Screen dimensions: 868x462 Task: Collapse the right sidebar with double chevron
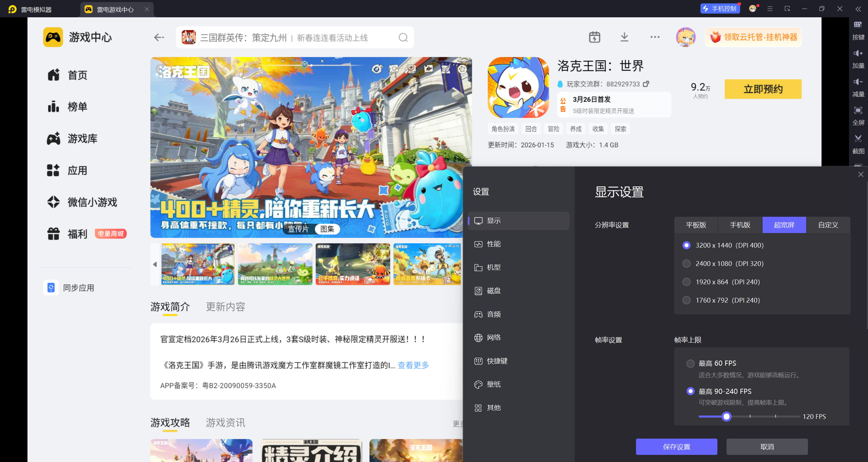(x=858, y=9)
